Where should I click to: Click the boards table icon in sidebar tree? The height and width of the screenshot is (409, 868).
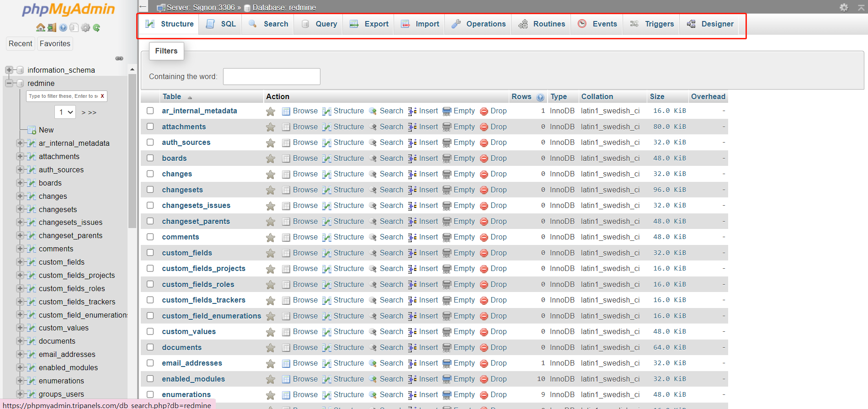pyautogui.click(x=32, y=183)
